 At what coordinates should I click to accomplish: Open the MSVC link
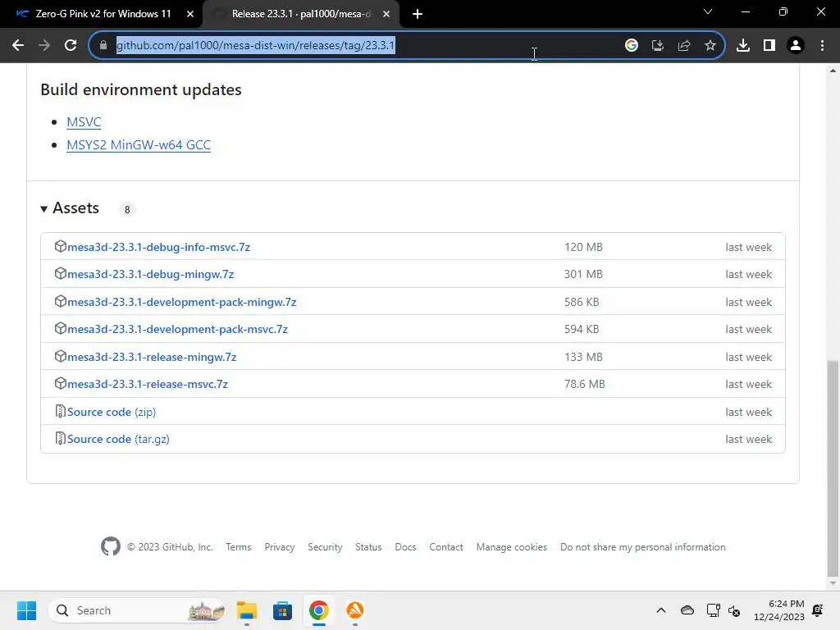pos(84,122)
